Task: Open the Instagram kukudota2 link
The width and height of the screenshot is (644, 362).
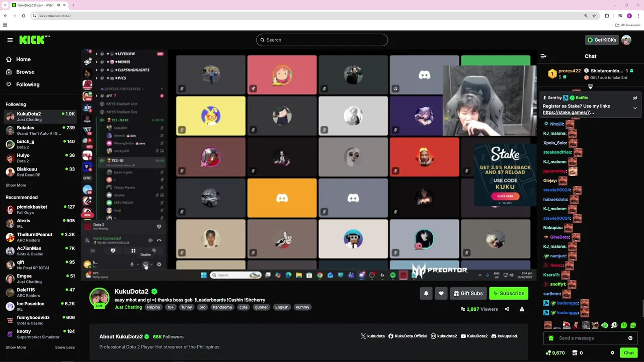Action: coord(444,336)
